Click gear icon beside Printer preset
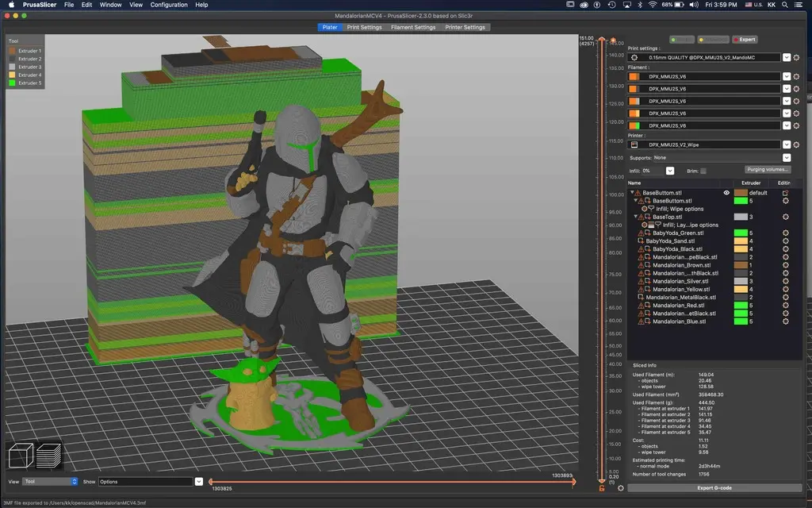 click(x=797, y=145)
